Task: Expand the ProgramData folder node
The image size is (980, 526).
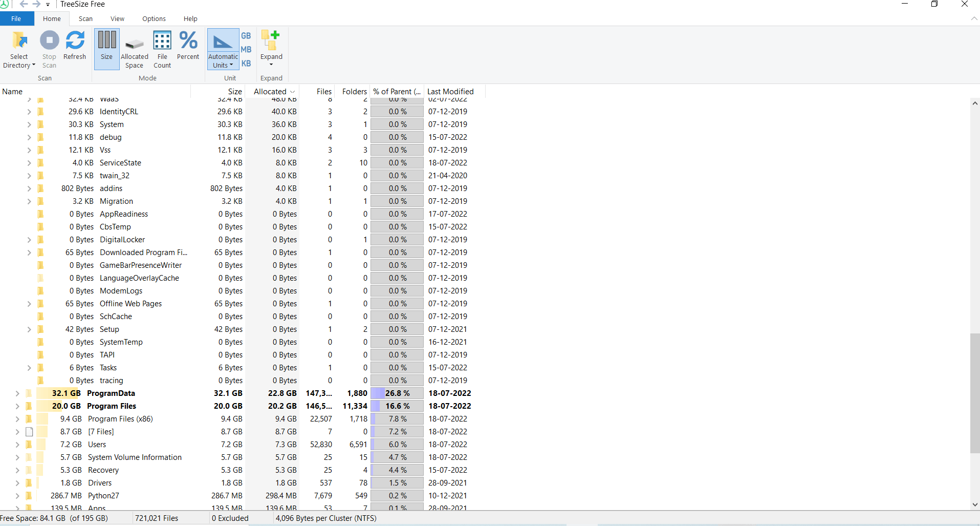Action: (17, 393)
